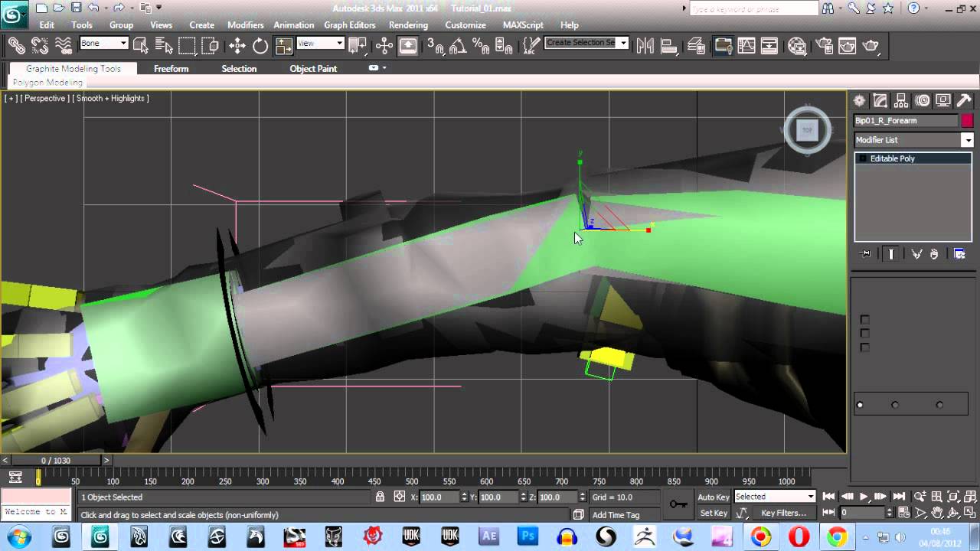
Task: Click the Key Filters button
Action: (x=783, y=513)
